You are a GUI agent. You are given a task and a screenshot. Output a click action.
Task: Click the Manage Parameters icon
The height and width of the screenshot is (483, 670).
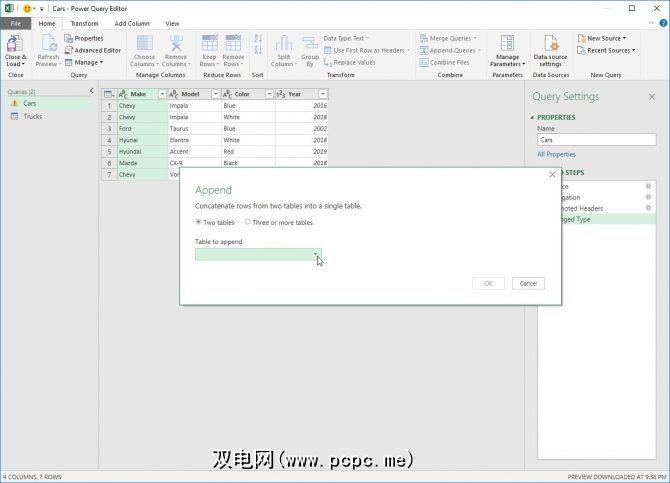(x=507, y=44)
